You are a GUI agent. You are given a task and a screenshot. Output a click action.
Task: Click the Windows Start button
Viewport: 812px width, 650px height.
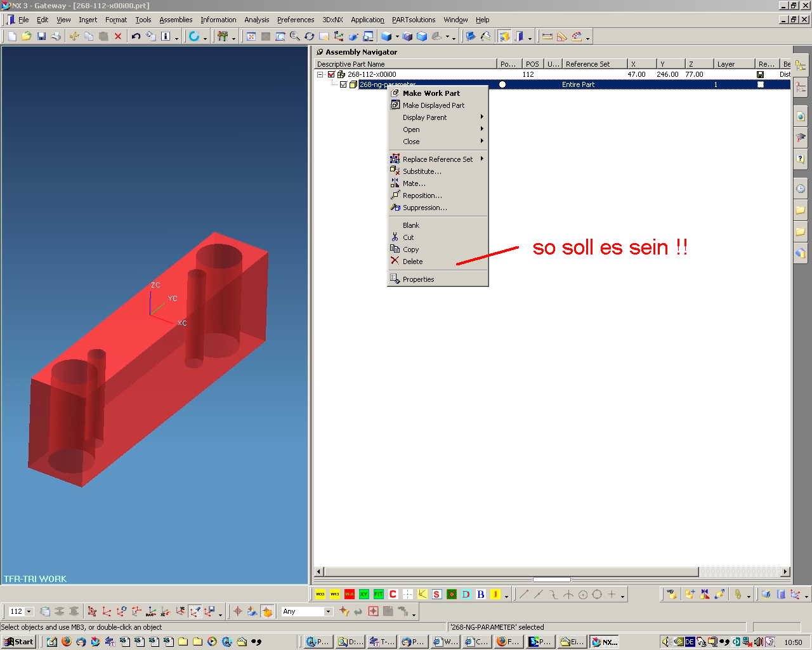click(x=18, y=642)
